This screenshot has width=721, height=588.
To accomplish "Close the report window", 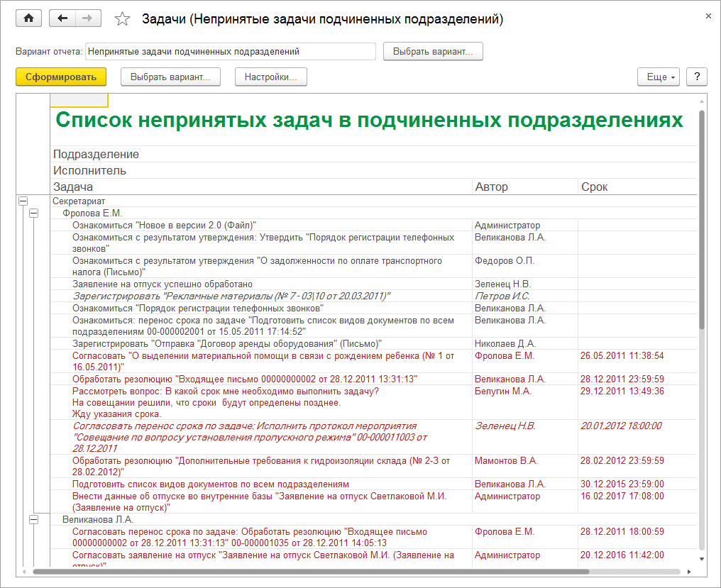I will pos(708,16).
